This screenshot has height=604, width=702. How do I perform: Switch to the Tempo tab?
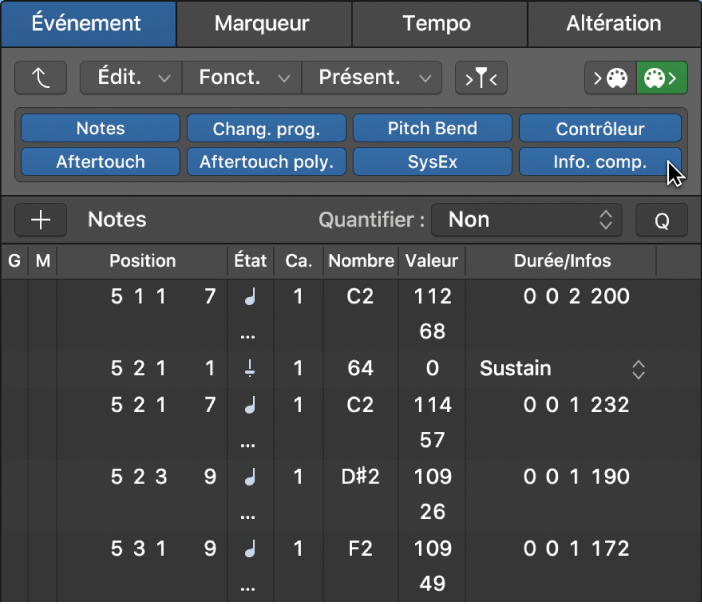click(x=437, y=23)
